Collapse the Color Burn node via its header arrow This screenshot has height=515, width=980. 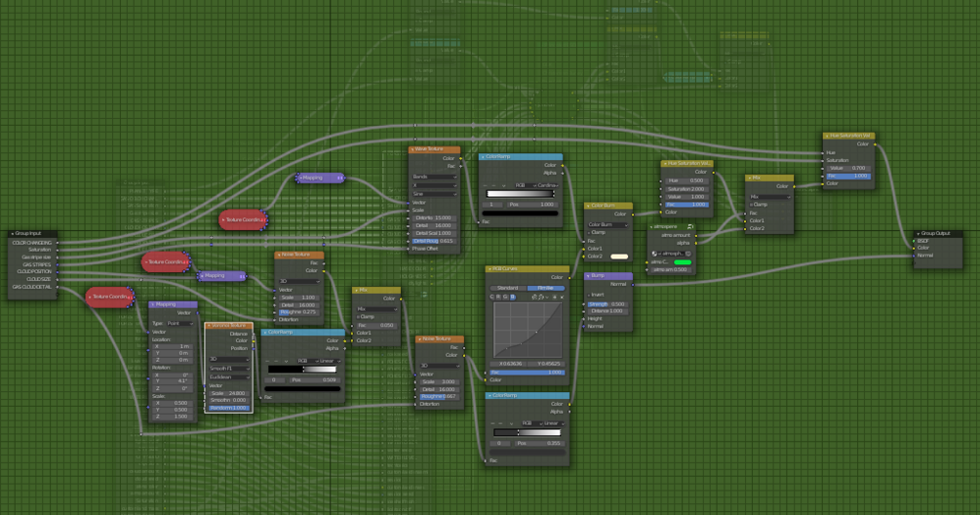588,206
